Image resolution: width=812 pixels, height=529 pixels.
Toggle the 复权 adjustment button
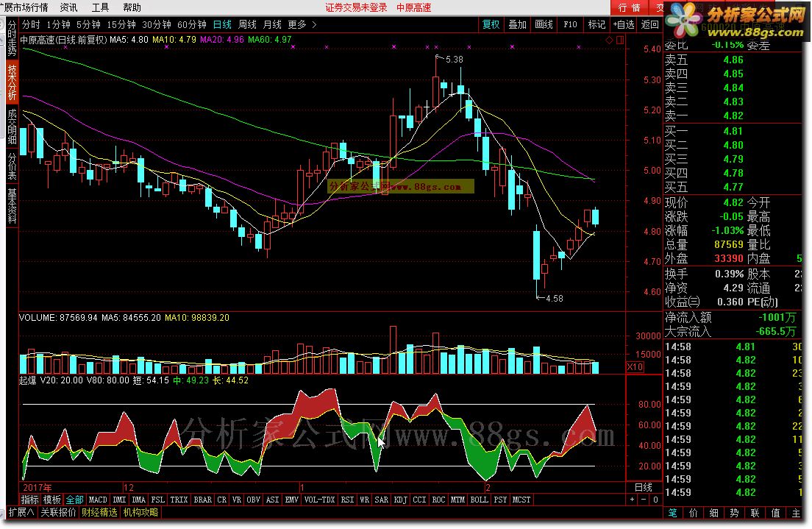coord(491,24)
